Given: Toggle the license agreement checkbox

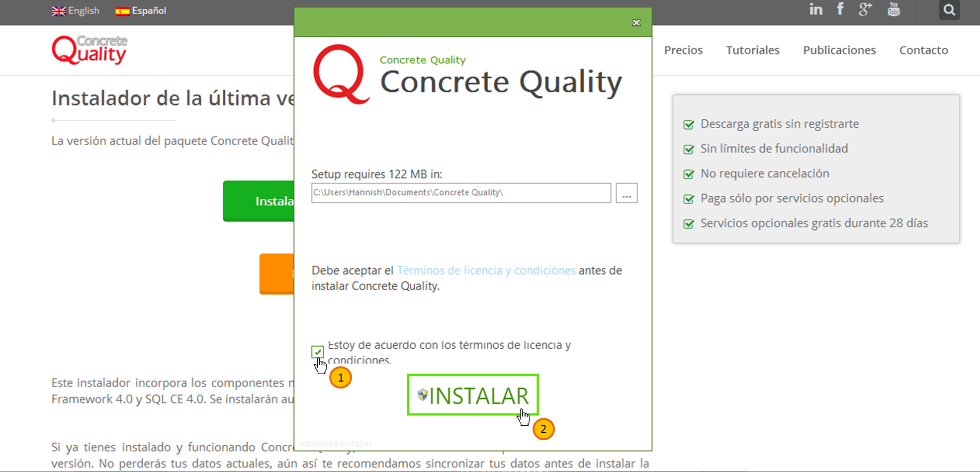Looking at the screenshot, I should (318, 352).
